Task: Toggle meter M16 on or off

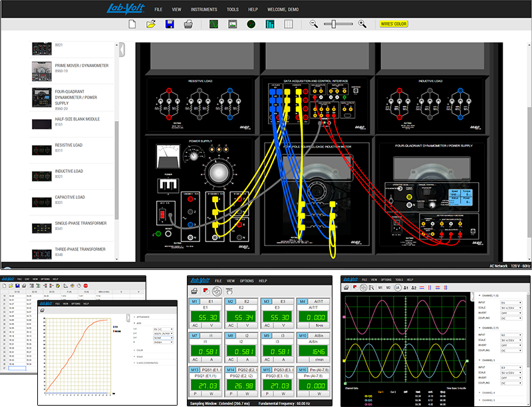Action: click(x=303, y=370)
